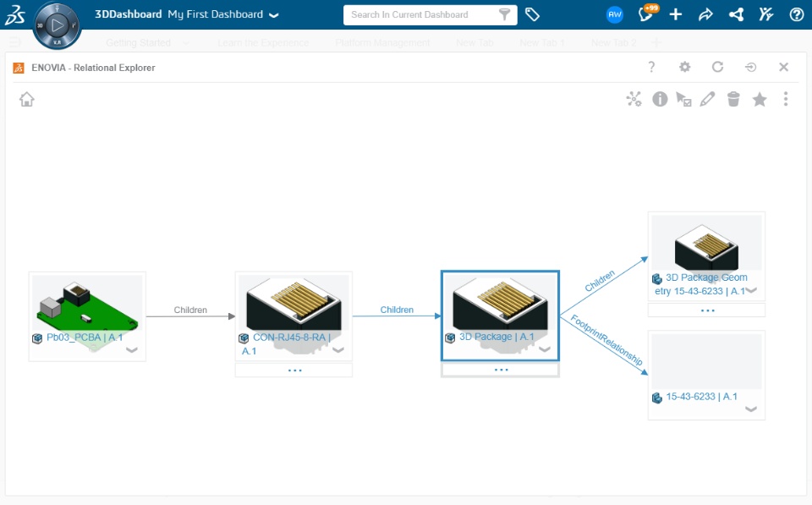Click the ellipsis under 3D Package Geometry
Image resolution: width=812 pixels, height=505 pixels.
click(x=707, y=310)
